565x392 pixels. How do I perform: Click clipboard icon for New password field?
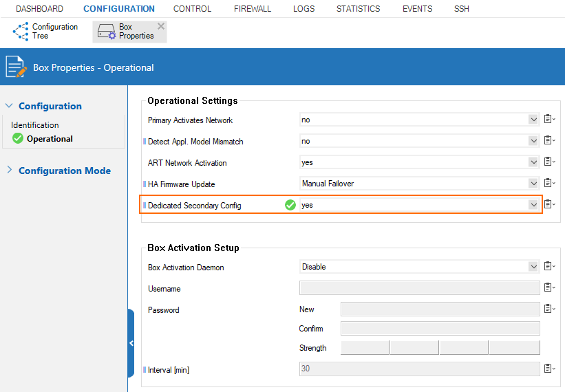(549, 308)
